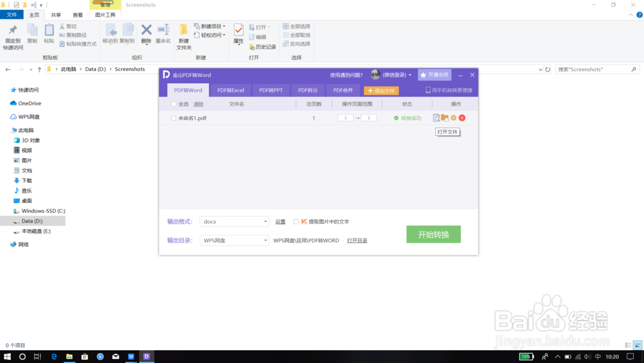The height and width of the screenshot is (363, 644).
Task: Click the 粘贴 paste icon in Explorer ribbon
Action: tap(49, 30)
